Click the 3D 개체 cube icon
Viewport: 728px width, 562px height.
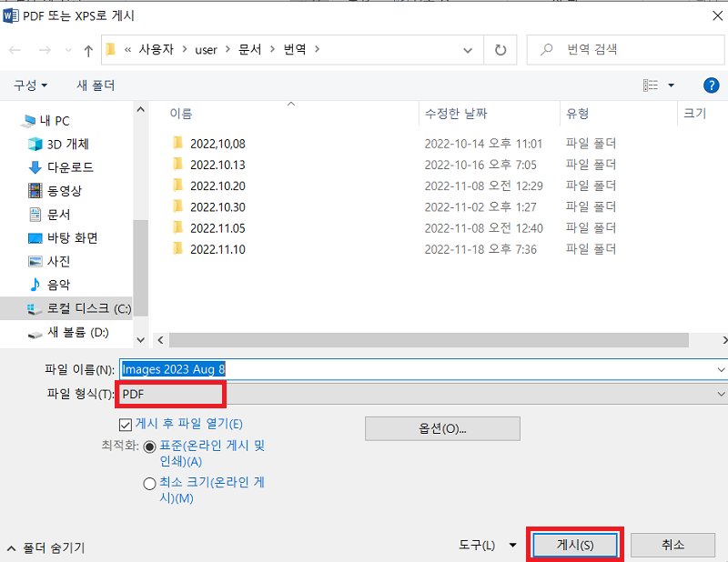tap(35, 145)
